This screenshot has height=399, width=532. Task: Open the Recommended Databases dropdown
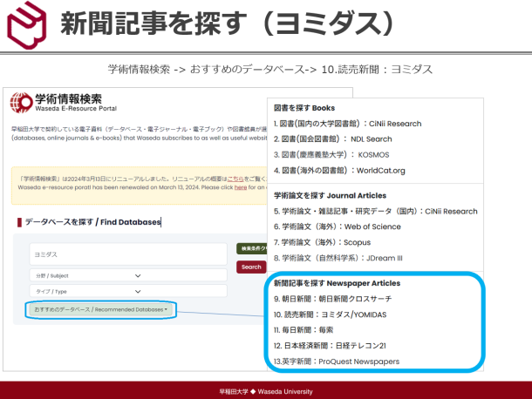[x=100, y=309]
